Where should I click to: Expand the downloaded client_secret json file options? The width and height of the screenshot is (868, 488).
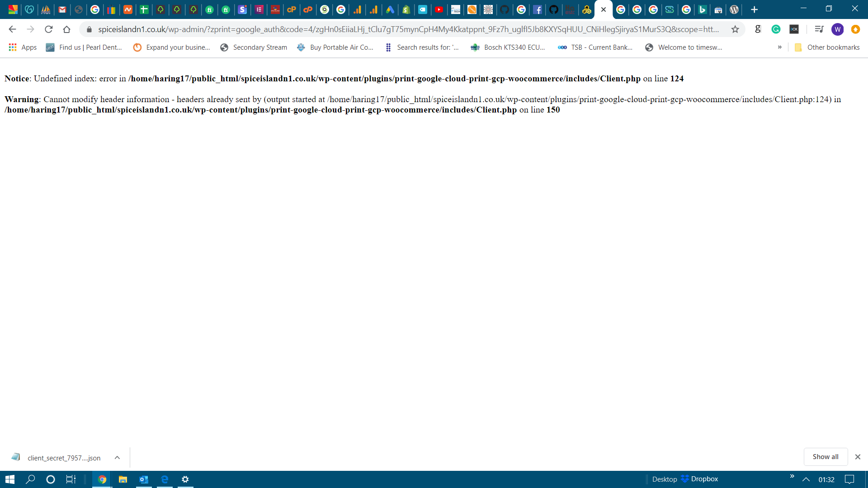[x=117, y=457]
